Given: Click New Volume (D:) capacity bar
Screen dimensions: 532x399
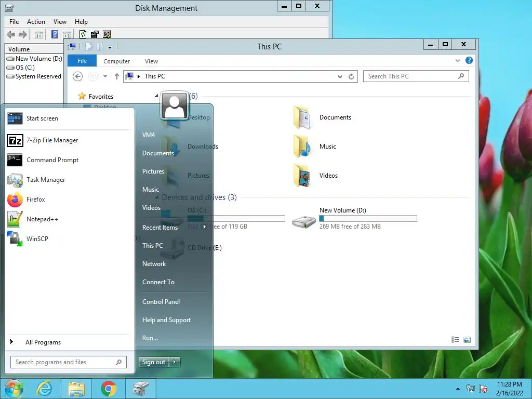Looking at the screenshot, I should pyautogui.click(x=368, y=219).
